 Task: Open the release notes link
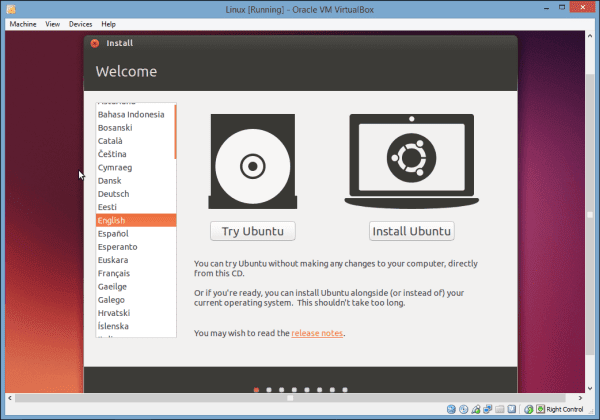point(317,333)
